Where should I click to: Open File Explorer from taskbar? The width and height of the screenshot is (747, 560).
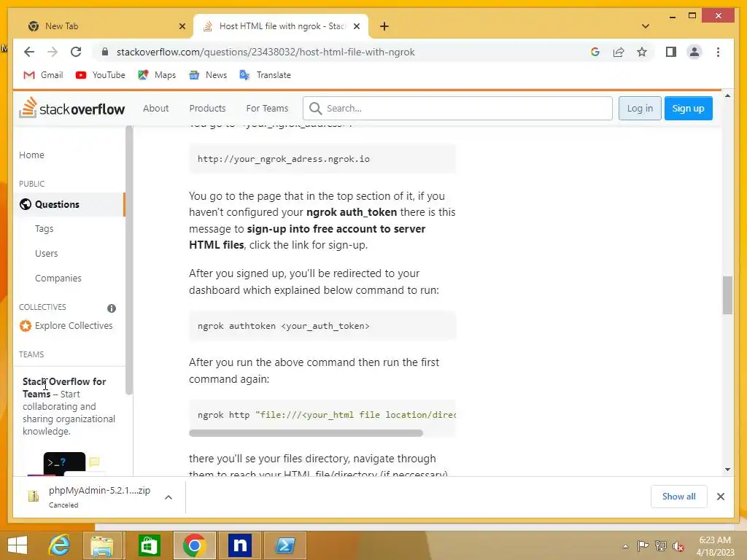coord(102,545)
